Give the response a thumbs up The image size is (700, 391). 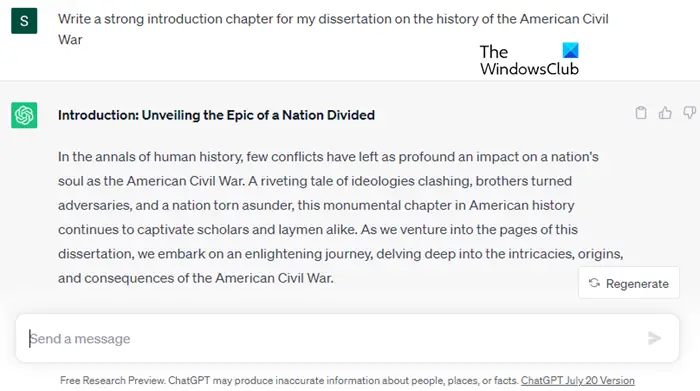pyautogui.click(x=665, y=113)
